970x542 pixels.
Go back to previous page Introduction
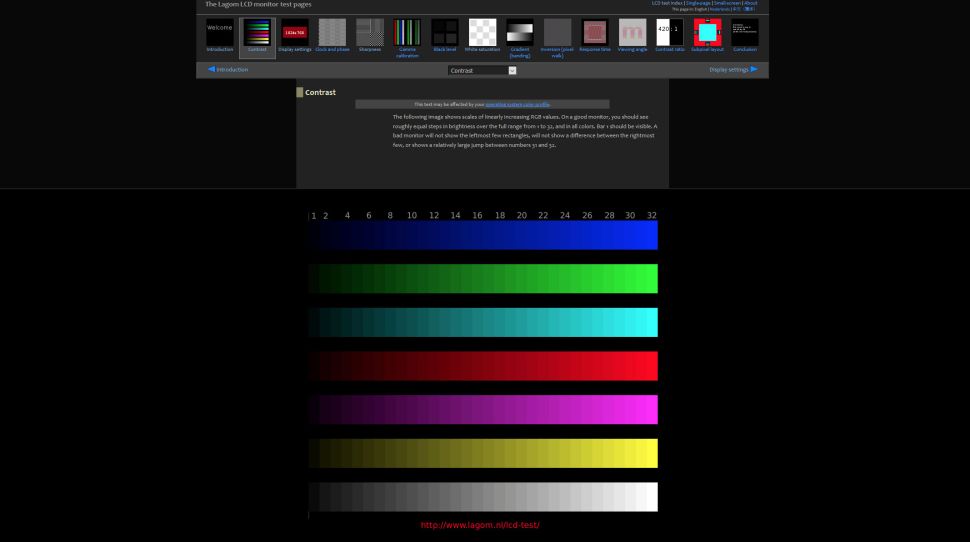[228, 70]
